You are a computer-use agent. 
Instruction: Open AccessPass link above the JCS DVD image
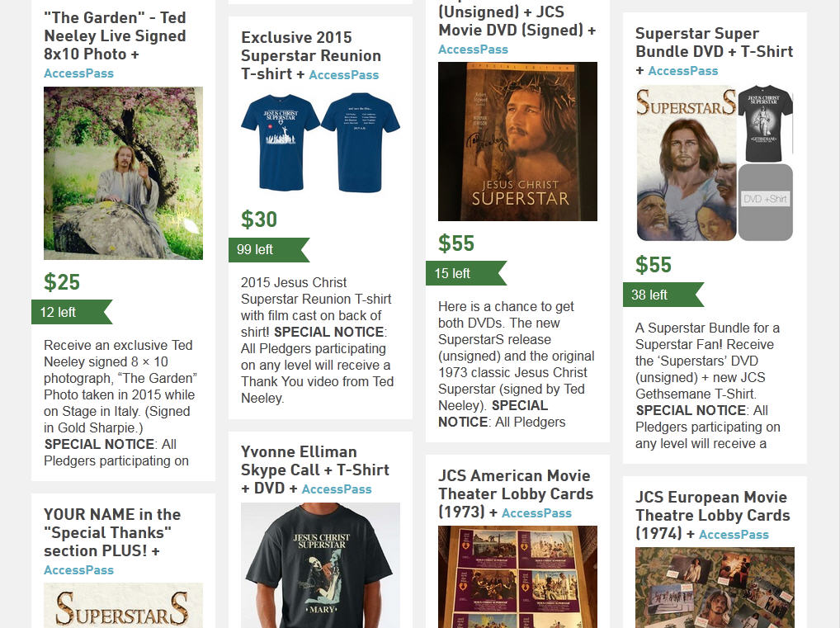pos(473,50)
